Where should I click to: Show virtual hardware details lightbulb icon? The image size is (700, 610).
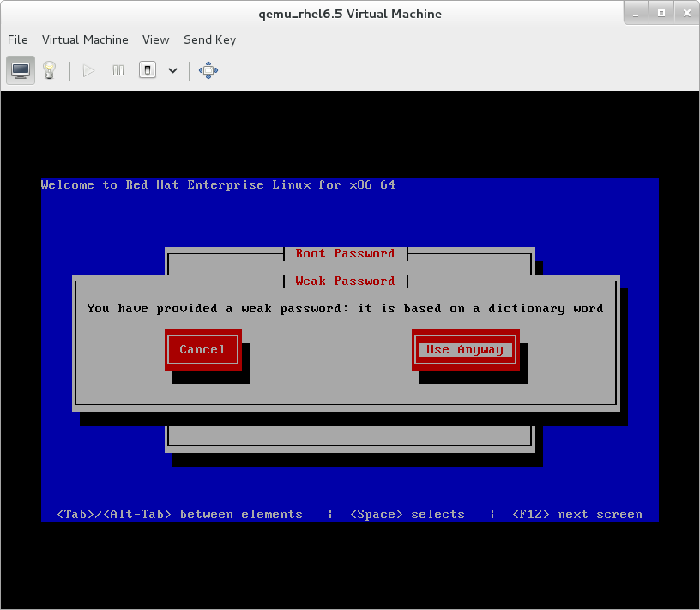tap(49, 70)
